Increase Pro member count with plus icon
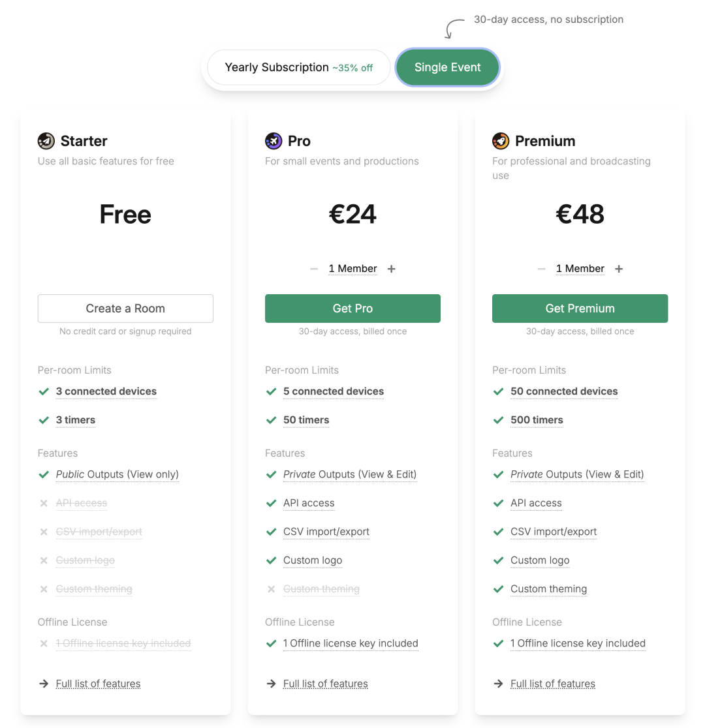This screenshot has height=728, width=705. [391, 269]
